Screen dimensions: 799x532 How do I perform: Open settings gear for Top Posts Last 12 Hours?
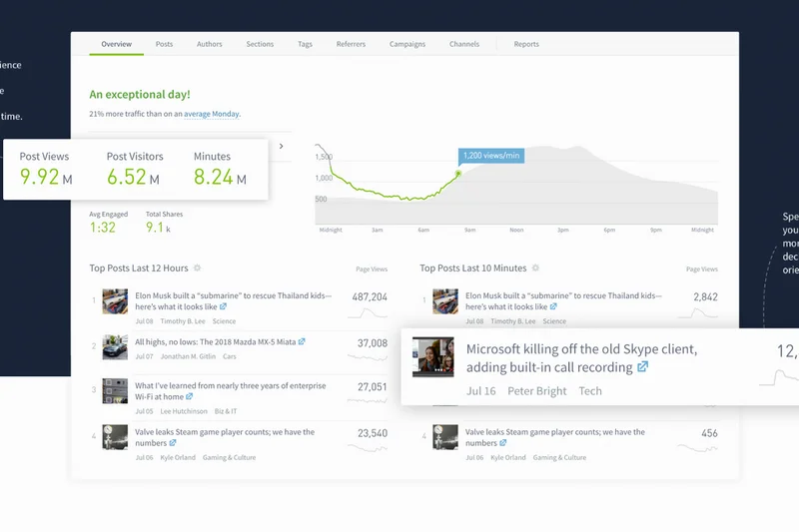pos(197,268)
